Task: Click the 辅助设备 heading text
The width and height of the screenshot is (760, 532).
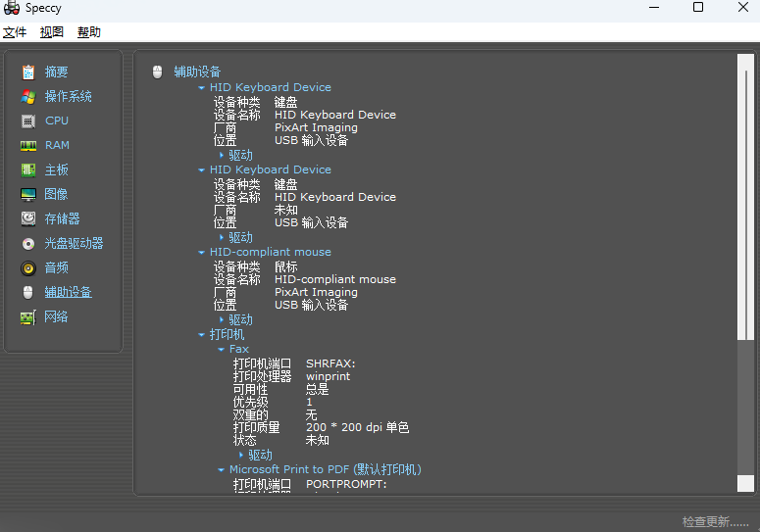Action: [197, 72]
